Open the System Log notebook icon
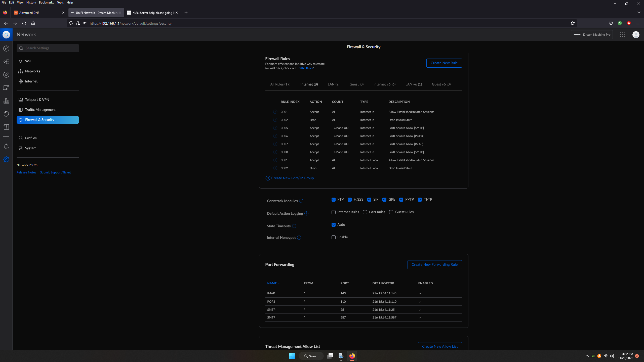Viewport: 644px width, 362px height. click(6, 127)
